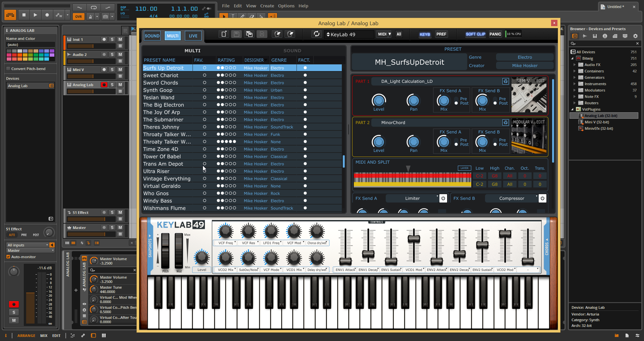
Task: Open the piano-keys Multisamples browser tab
Action: 595,36
